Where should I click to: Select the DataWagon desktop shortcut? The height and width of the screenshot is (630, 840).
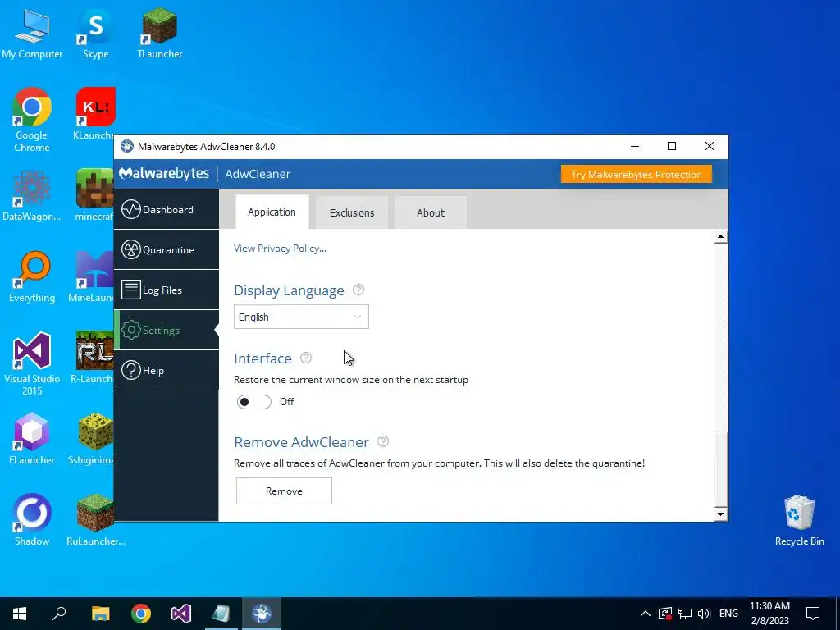(x=32, y=195)
